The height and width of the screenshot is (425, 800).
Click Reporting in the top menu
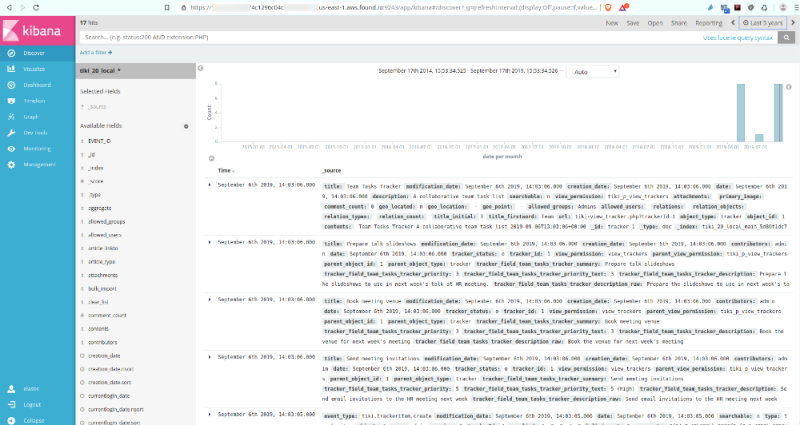coord(709,23)
